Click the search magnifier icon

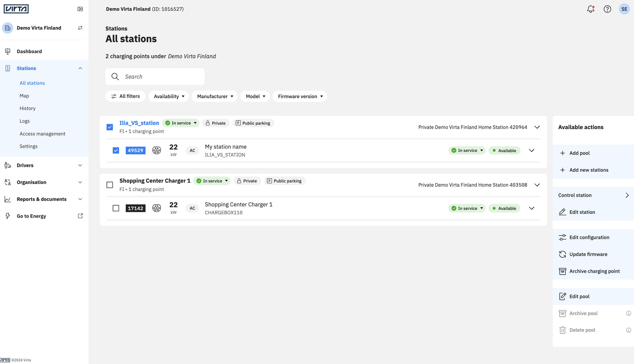(115, 76)
